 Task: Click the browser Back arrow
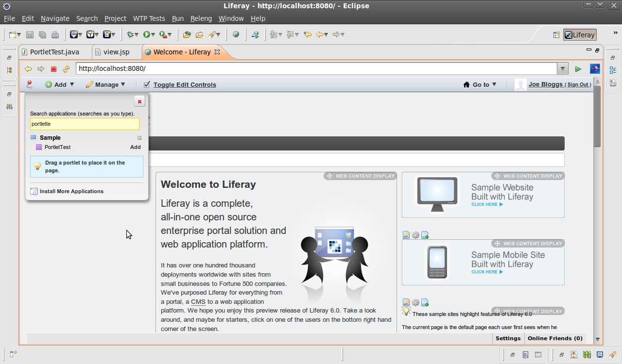(28, 69)
